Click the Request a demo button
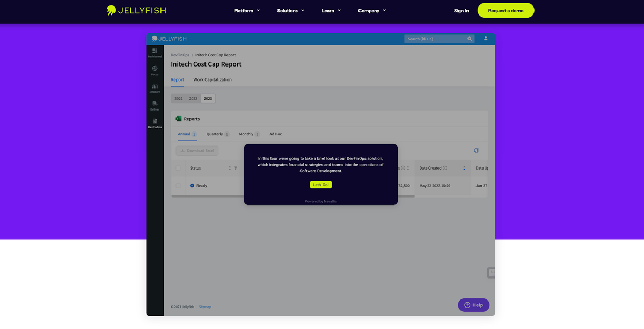This screenshot has height=329, width=644. pyautogui.click(x=506, y=10)
